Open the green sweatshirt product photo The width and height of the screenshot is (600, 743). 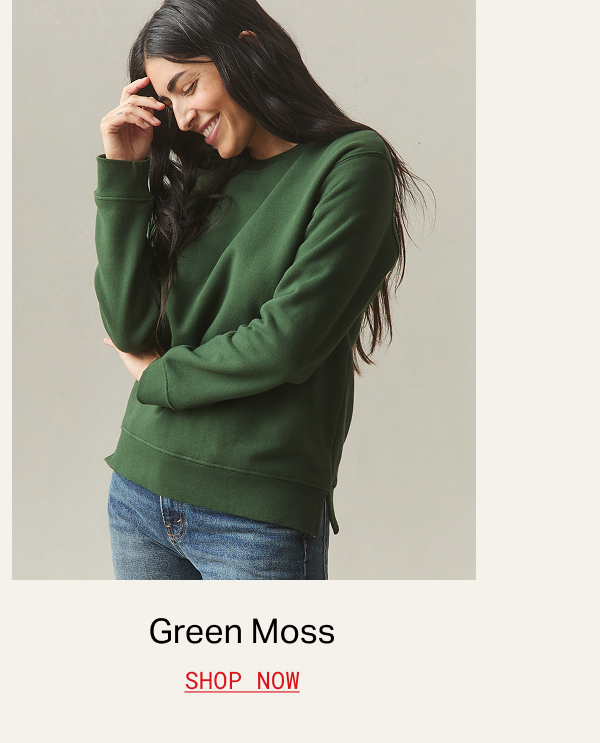[244, 290]
